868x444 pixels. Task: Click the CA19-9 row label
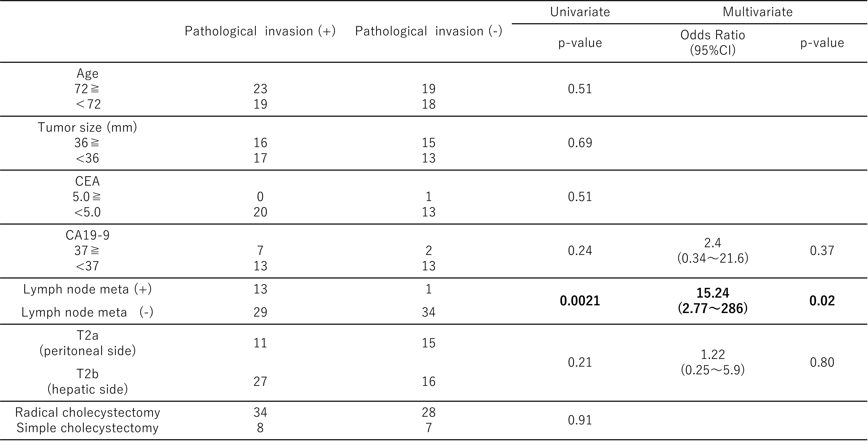click(x=87, y=235)
